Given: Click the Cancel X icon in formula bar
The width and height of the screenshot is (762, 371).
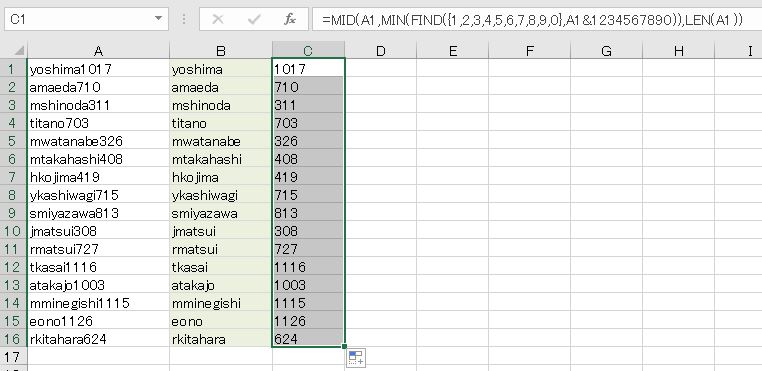Looking at the screenshot, I should coord(218,19).
